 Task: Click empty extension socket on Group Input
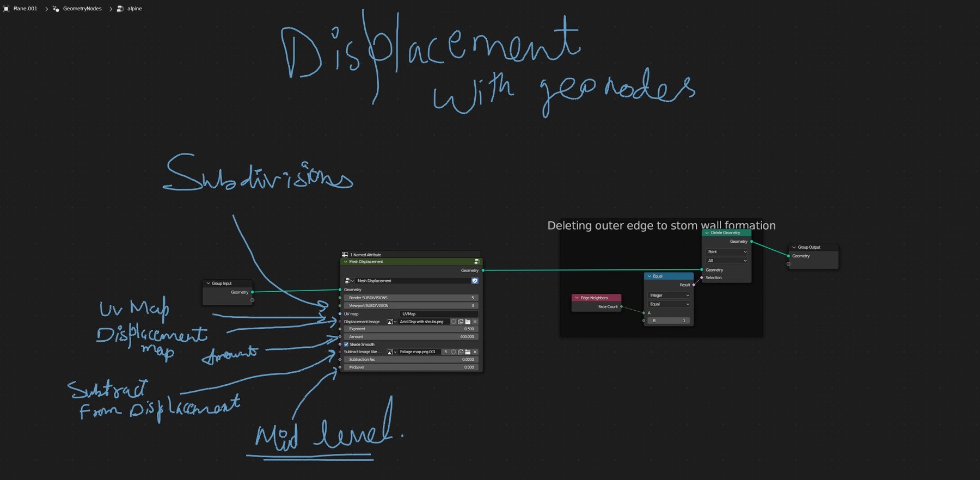(x=252, y=300)
